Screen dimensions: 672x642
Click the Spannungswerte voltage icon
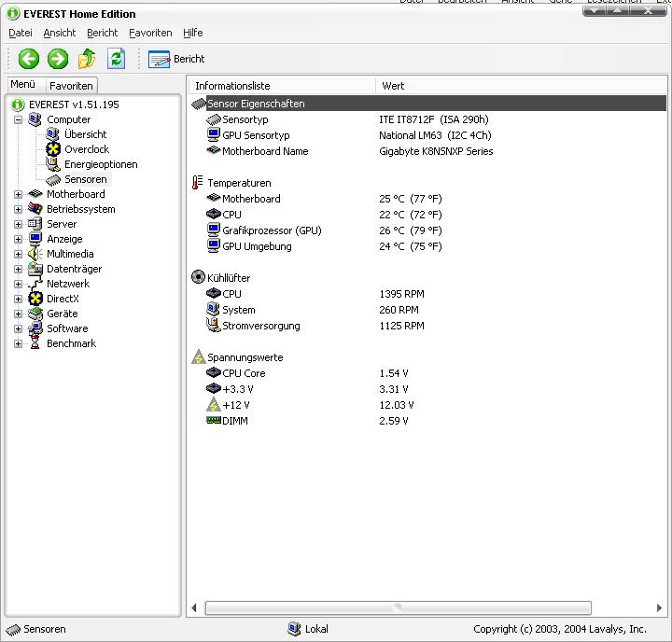(199, 357)
